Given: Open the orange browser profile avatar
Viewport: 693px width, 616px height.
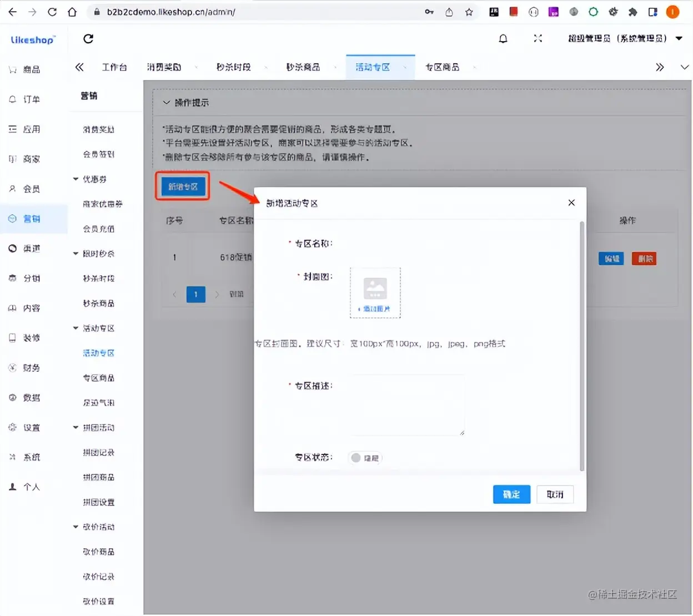Looking at the screenshot, I should coord(672,12).
